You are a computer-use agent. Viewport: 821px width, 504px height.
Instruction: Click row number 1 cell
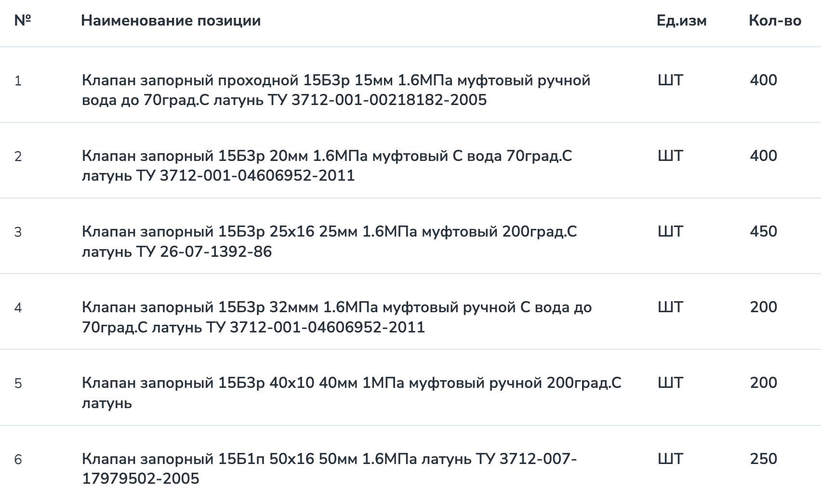pyautogui.click(x=18, y=81)
